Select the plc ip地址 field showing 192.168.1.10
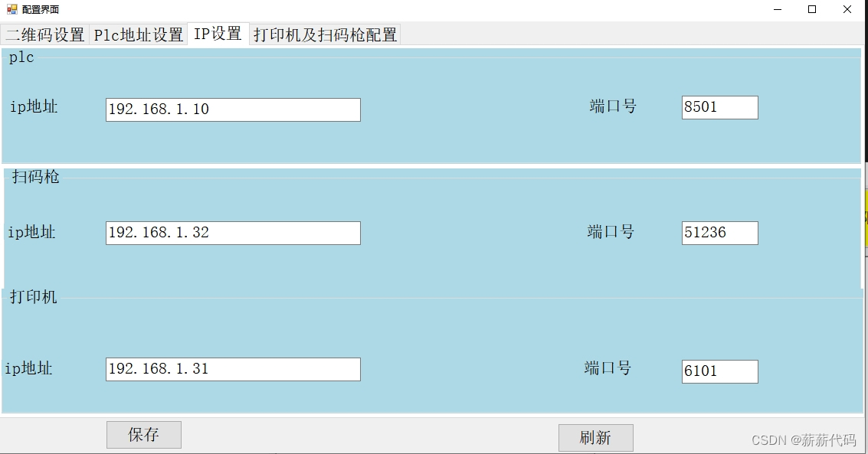 click(233, 109)
